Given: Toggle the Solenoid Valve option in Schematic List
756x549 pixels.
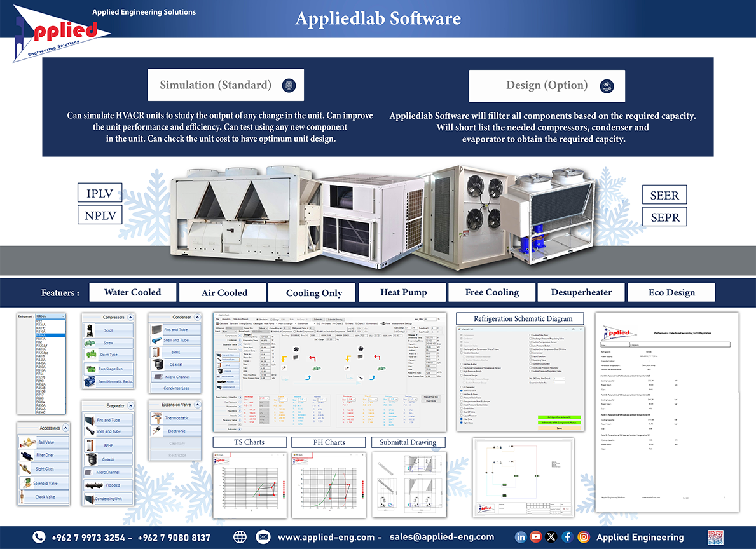Looking at the screenshot, I should (x=460, y=391).
